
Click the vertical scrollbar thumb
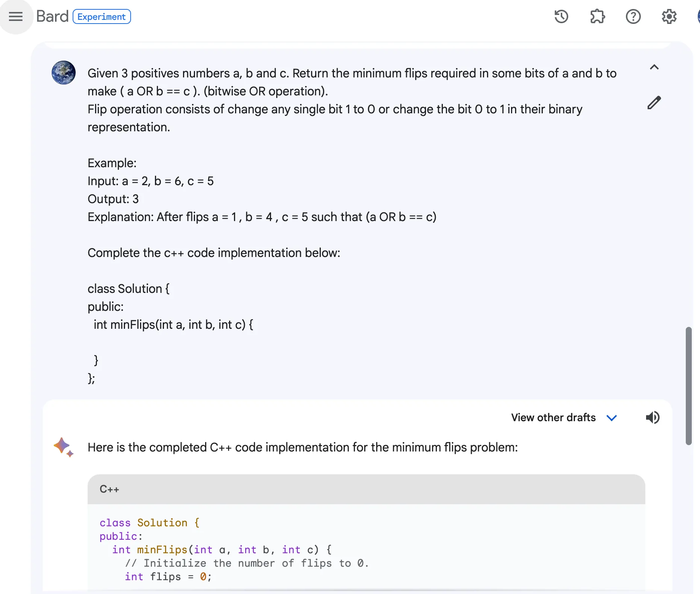point(688,385)
